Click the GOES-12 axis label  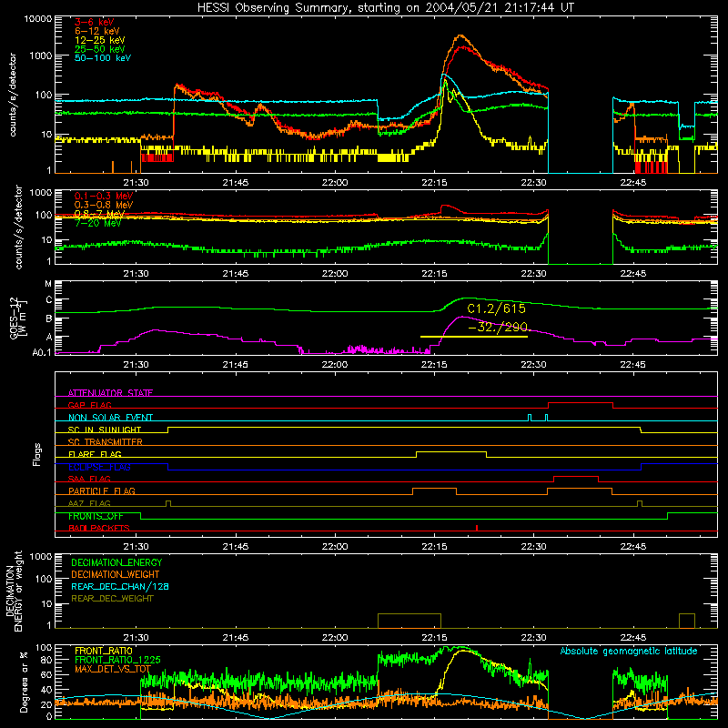click(17, 318)
